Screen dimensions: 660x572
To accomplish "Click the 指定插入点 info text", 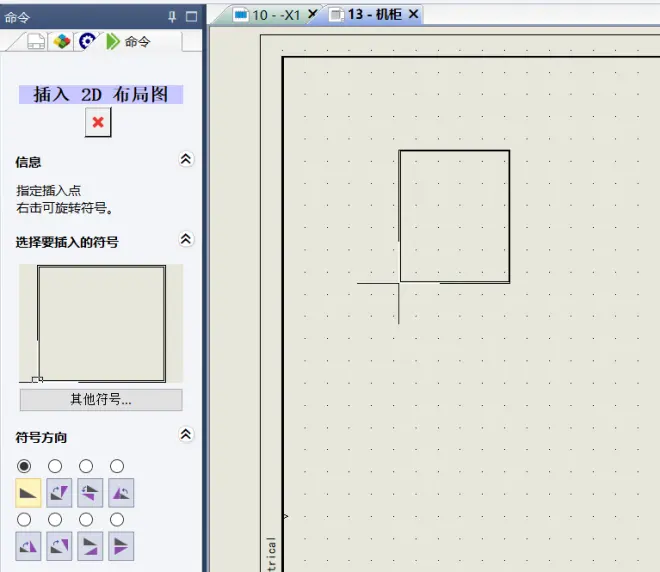I will (48, 191).
